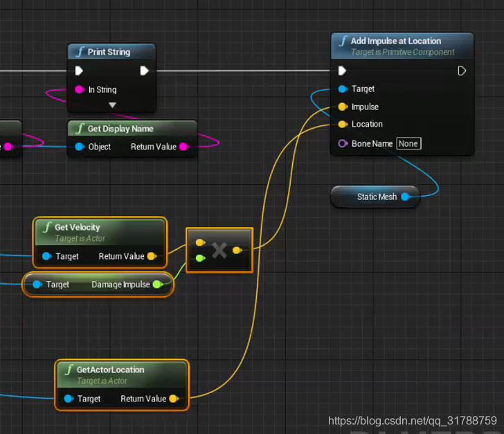
Task: Click Damage Impulse node Target pin
Action: click(37, 284)
